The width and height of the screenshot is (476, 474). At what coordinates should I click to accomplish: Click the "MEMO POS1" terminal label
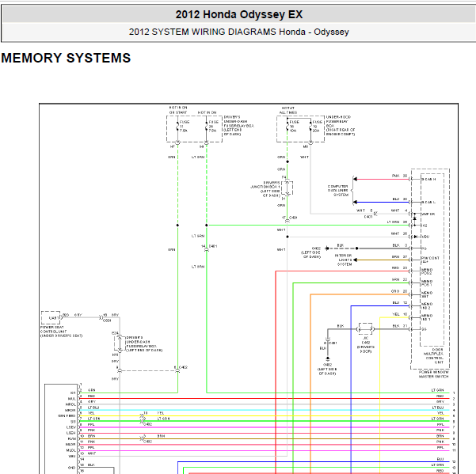(x=427, y=283)
